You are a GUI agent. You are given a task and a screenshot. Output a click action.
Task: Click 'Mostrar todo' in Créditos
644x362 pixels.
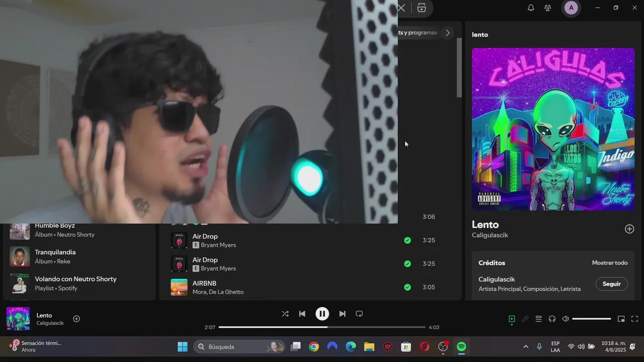(610, 263)
